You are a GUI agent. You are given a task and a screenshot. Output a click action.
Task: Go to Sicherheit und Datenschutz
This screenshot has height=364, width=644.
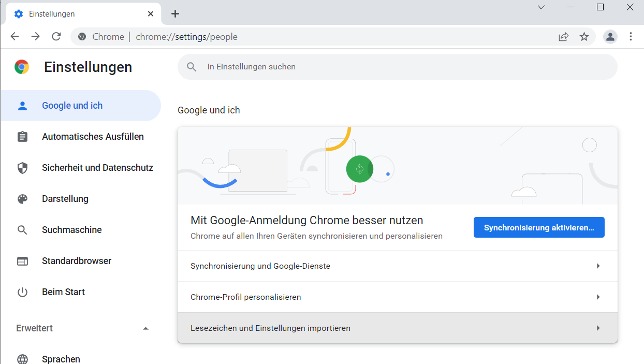97,168
